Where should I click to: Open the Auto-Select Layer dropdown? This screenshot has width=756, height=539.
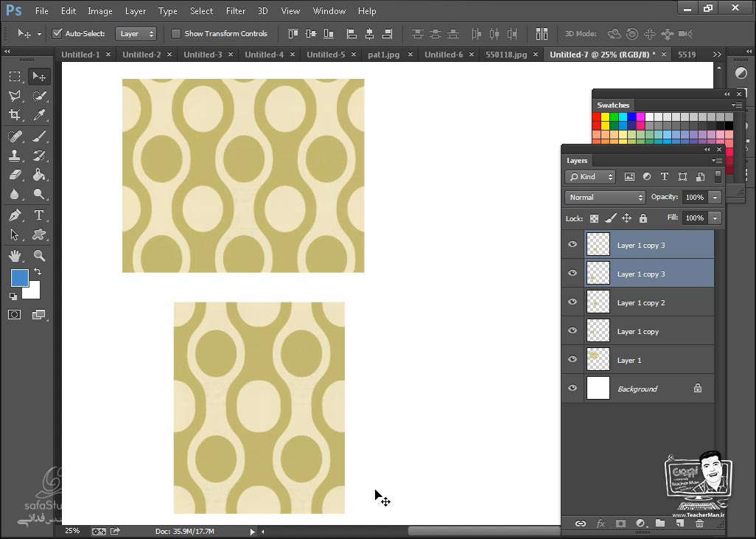click(x=136, y=34)
